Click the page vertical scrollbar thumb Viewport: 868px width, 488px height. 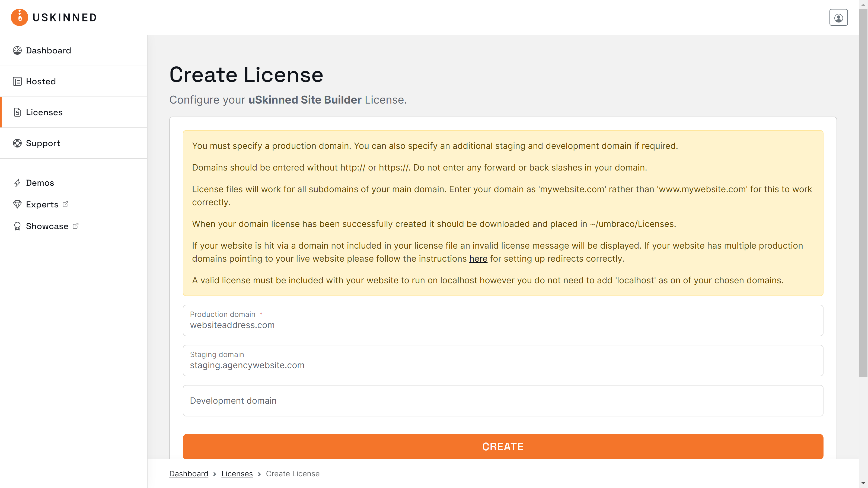tap(863, 193)
